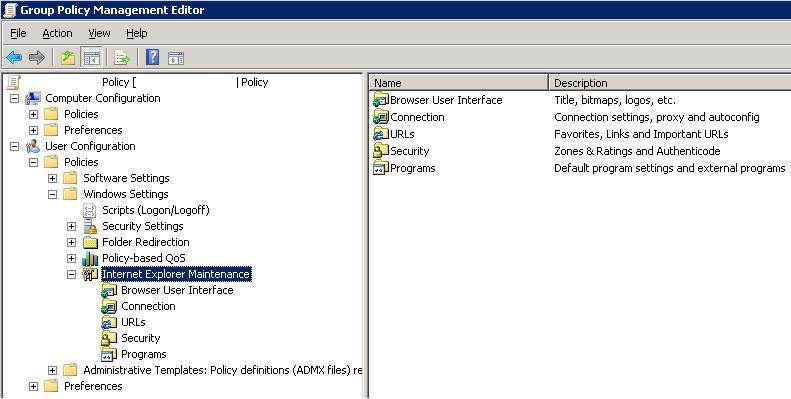The height and width of the screenshot is (399, 791).
Task: Click the Security Settings lock icon
Action: pyautogui.click(x=90, y=226)
